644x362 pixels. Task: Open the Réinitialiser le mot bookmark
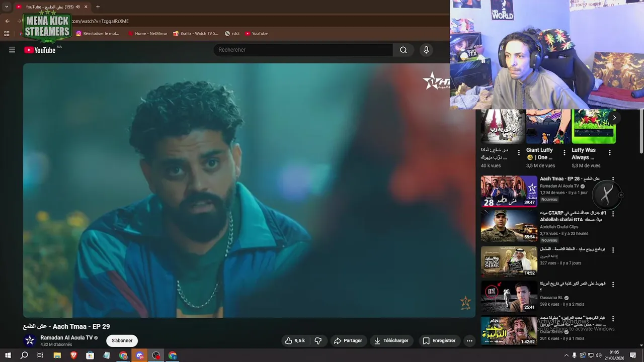click(x=98, y=34)
